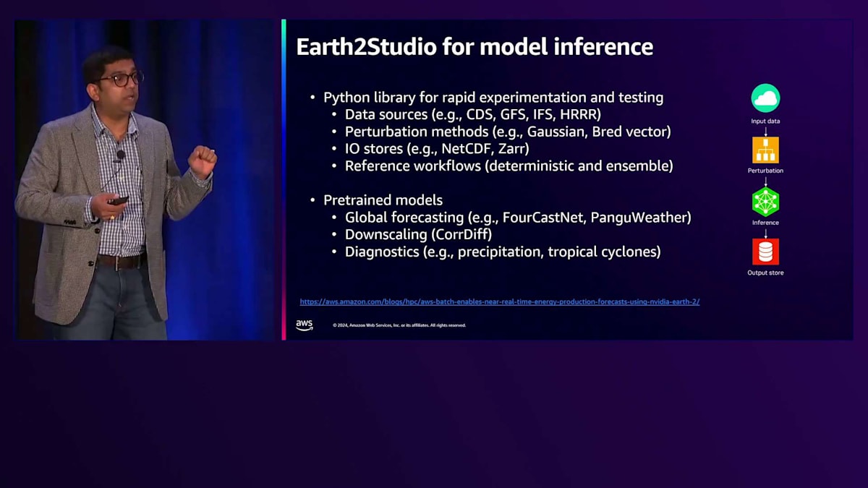Select the Pretrained models bullet
868x488 pixels.
point(383,200)
